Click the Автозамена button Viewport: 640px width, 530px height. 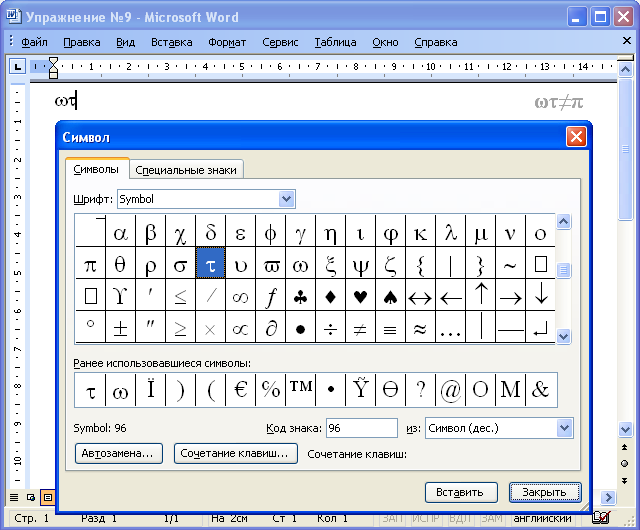click(119, 454)
